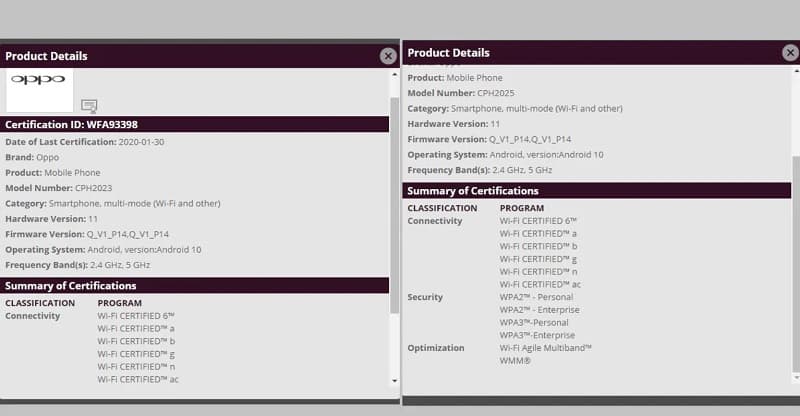
Task: Select Hardware Version: 11 in CPH2025 panel
Action: coord(454,124)
